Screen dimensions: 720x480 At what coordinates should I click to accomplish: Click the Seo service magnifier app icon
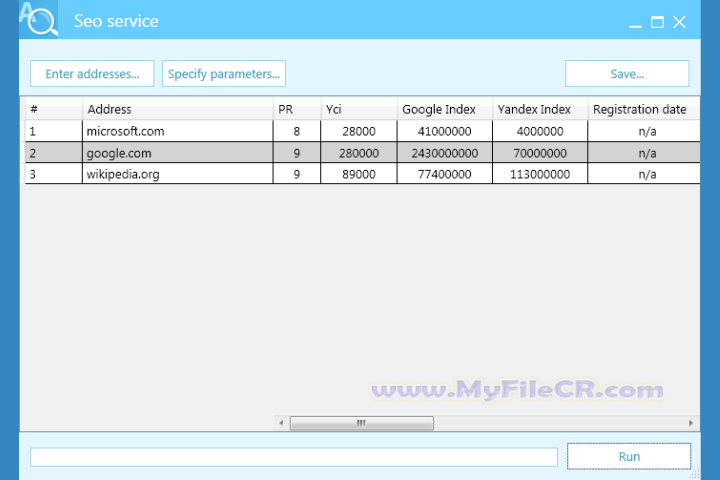(x=39, y=19)
